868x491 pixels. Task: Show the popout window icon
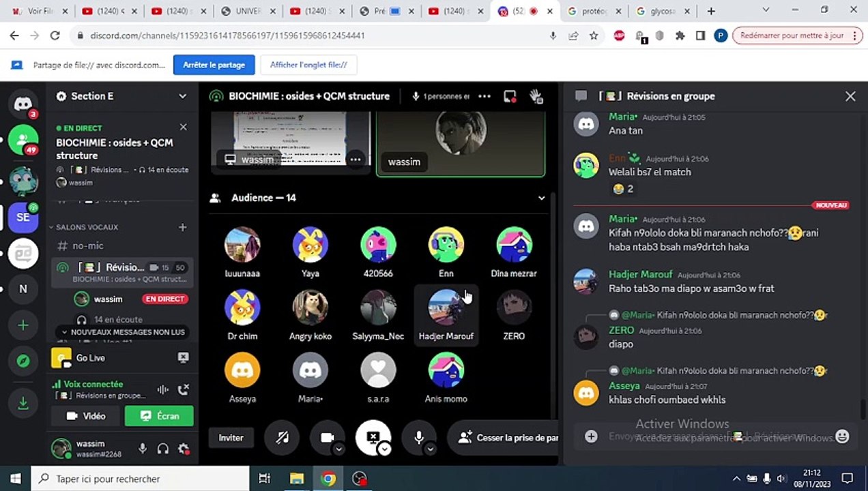coord(510,96)
